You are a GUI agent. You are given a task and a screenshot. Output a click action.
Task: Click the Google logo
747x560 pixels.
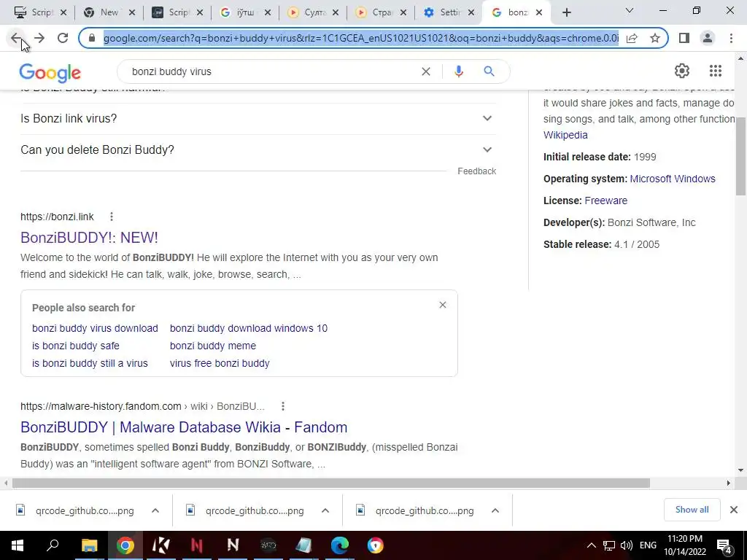point(50,73)
